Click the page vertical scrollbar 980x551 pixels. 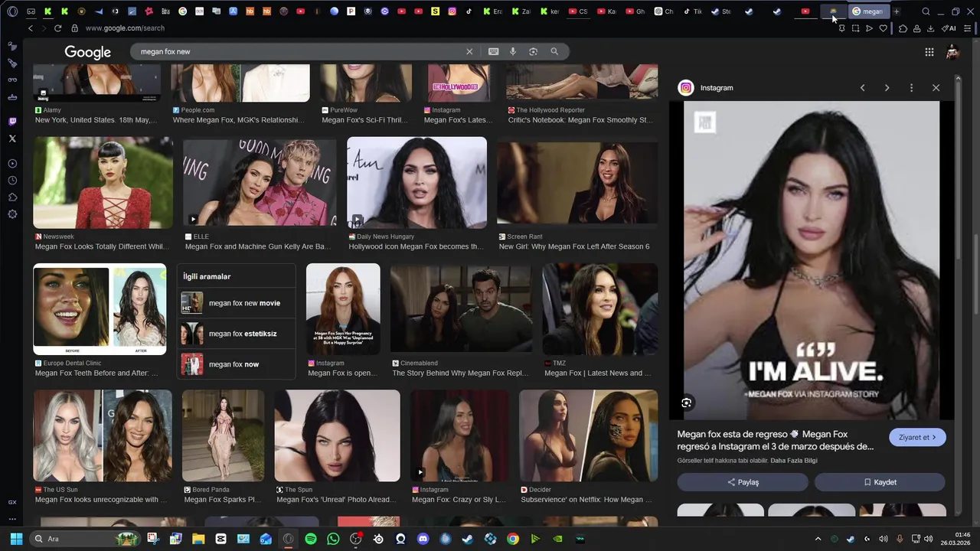click(975, 275)
